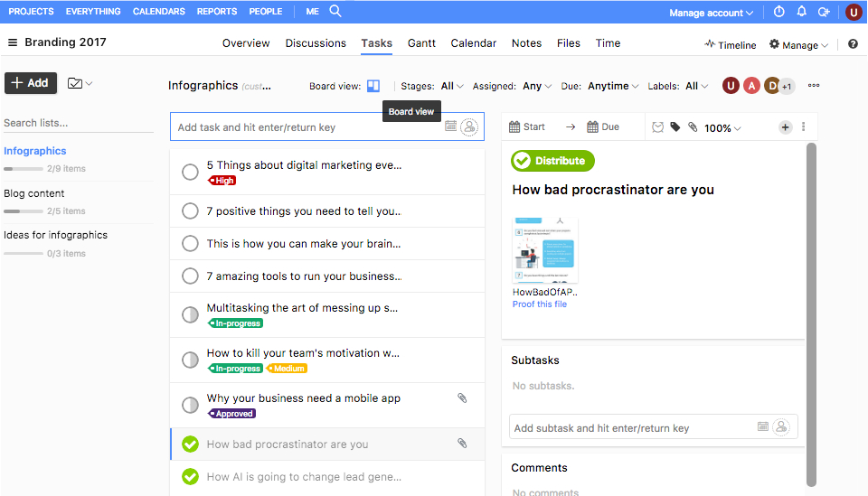The height and width of the screenshot is (496, 868).
Task: Open the hamburger menu beside Branding 2017
Action: pos(13,42)
